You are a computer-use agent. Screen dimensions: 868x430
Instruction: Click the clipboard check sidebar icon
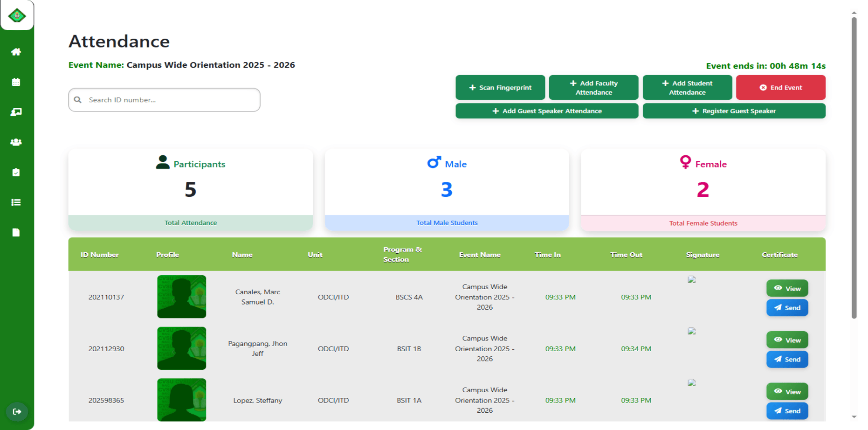(x=16, y=173)
